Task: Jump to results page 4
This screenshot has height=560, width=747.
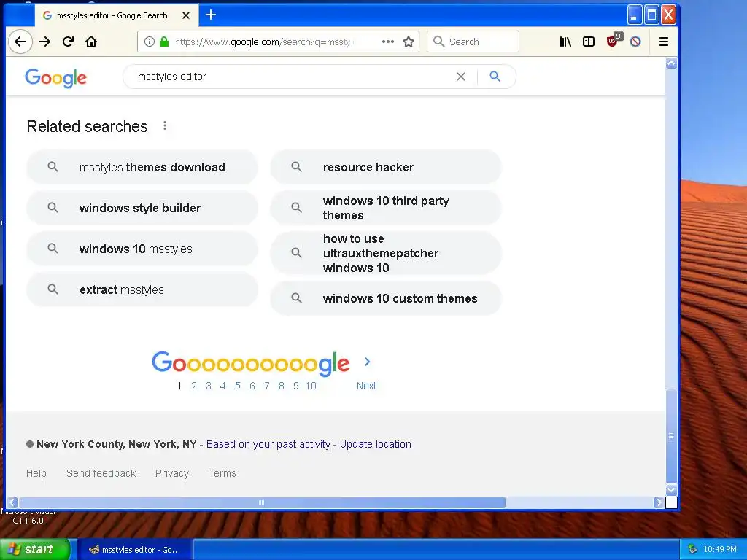Action: point(222,386)
